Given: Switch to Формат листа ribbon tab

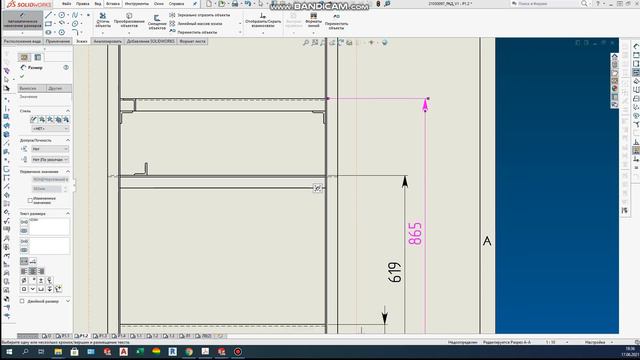Looking at the screenshot, I should (193, 41).
